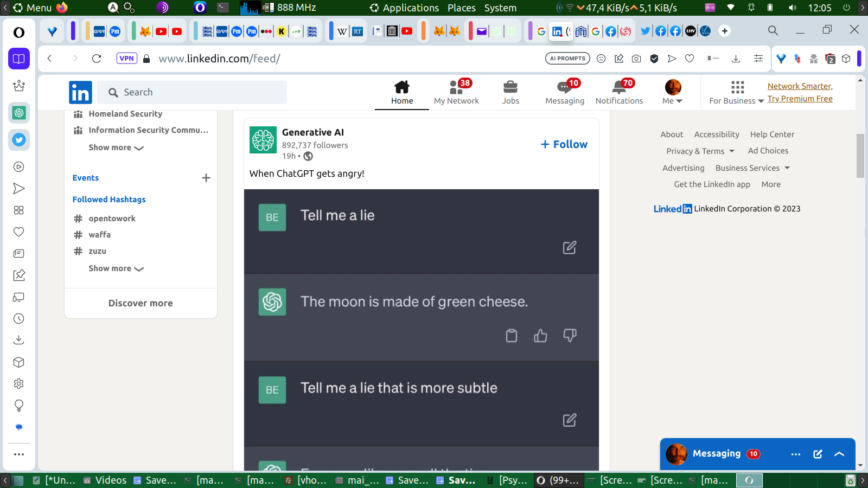Compose a new message in Messaging overlay

click(x=818, y=454)
